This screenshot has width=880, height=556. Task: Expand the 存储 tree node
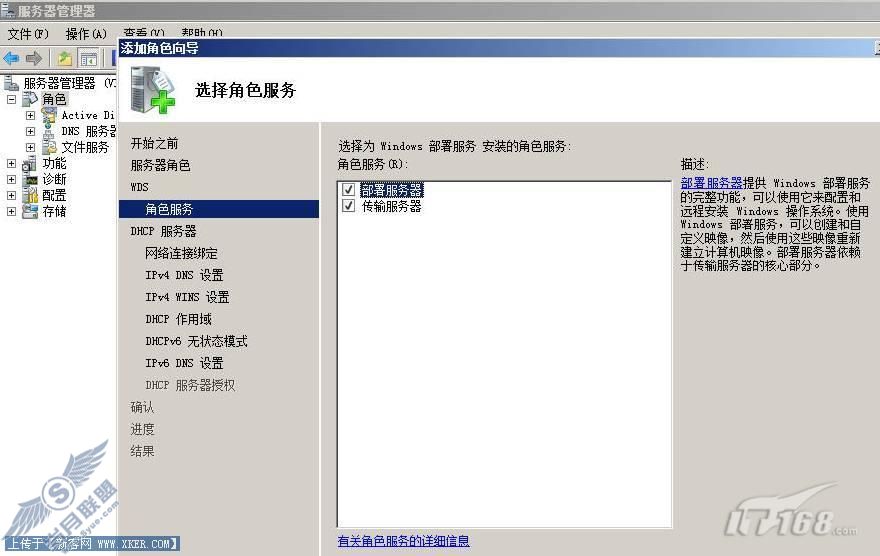point(11,212)
